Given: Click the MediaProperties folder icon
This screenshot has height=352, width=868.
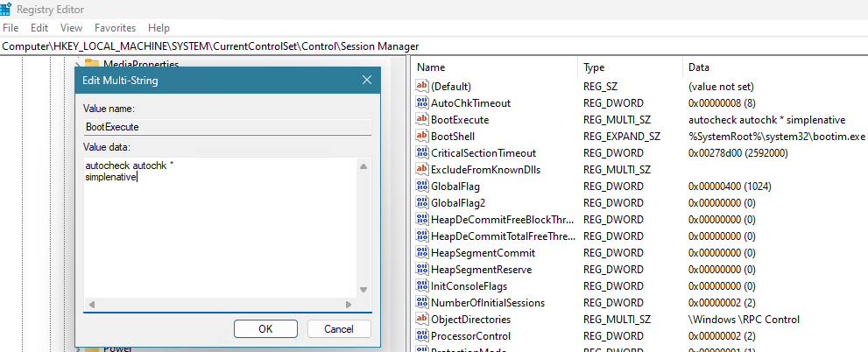Looking at the screenshot, I should [x=92, y=64].
